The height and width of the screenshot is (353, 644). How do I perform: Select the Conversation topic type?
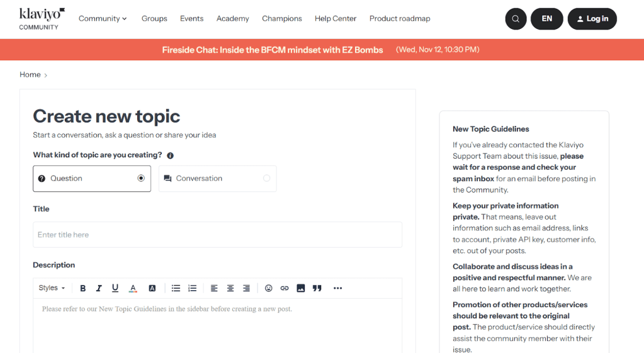[217, 179]
